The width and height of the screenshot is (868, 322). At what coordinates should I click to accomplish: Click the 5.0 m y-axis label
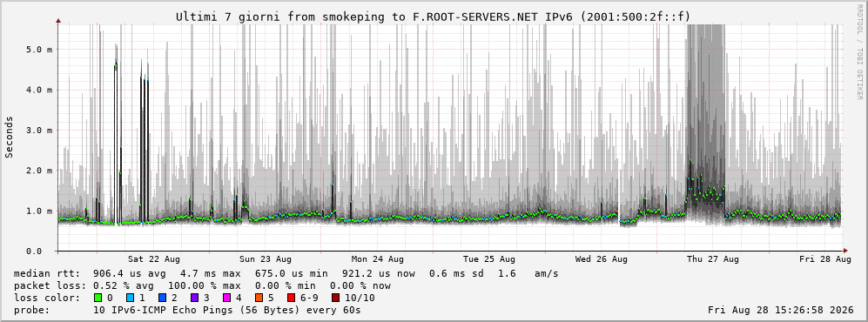pos(40,50)
